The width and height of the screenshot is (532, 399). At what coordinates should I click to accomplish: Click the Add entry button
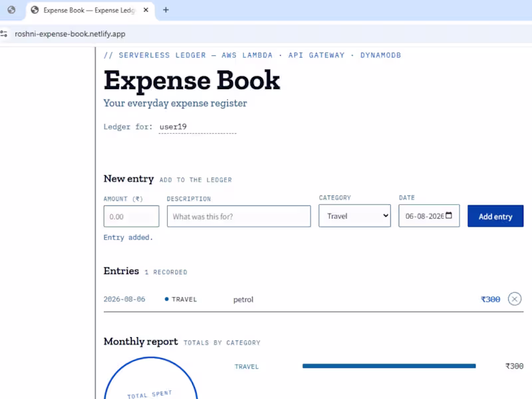point(495,216)
